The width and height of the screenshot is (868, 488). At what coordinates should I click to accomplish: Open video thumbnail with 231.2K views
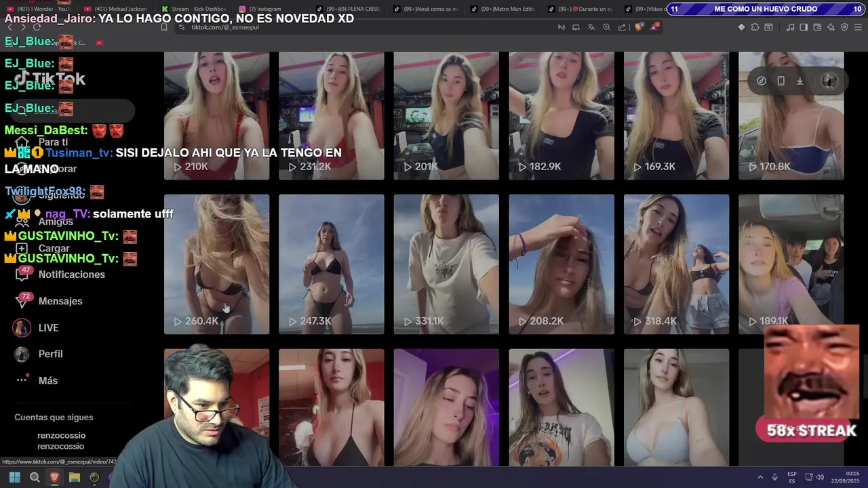click(x=331, y=116)
